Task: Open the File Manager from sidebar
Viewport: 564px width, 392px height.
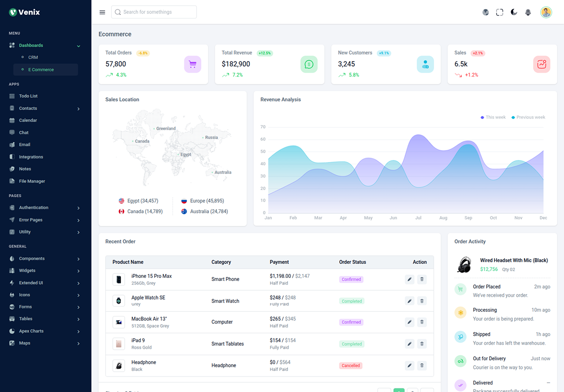Action: [32, 181]
